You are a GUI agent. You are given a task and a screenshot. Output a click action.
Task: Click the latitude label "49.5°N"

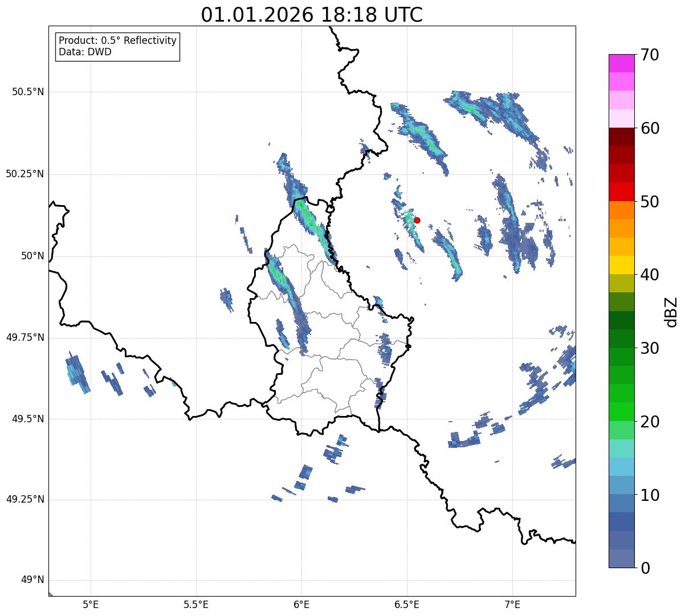(x=28, y=419)
